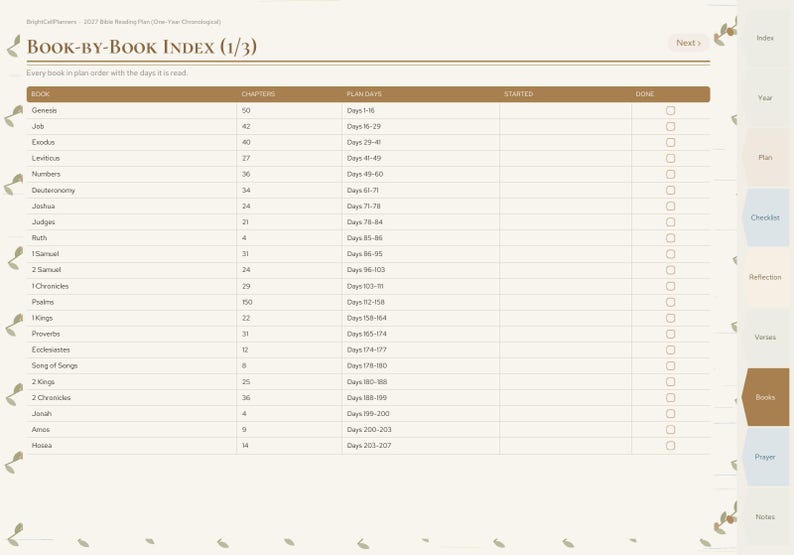Check the Numbers Done box

670,174
